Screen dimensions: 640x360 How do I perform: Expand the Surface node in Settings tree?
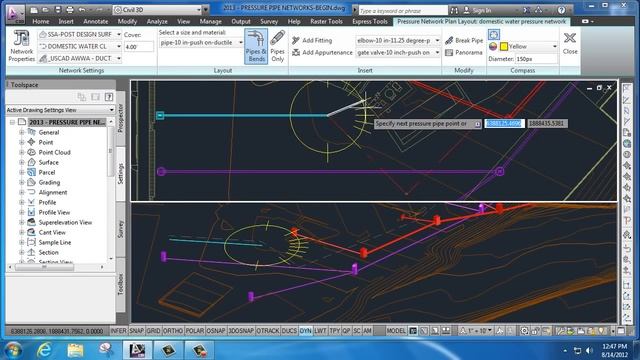click(x=22, y=162)
